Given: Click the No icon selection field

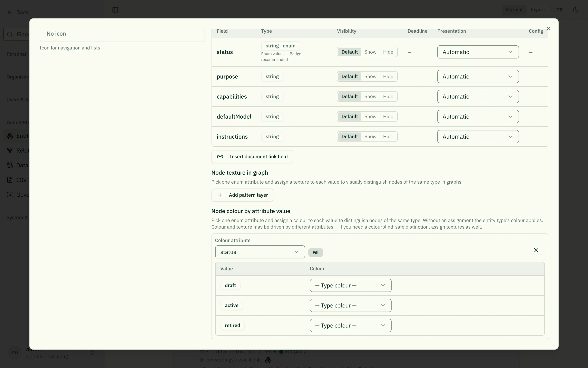Looking at the screenshot, I should coord(122,34).
